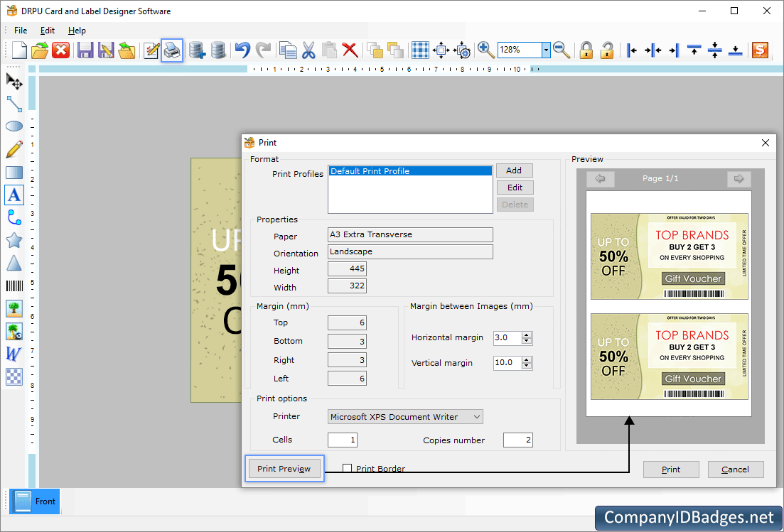The width and height of the screenshot is (784, 532).
Task: Increase the Horizontal margin value
Action: click(x=527, y=335)
